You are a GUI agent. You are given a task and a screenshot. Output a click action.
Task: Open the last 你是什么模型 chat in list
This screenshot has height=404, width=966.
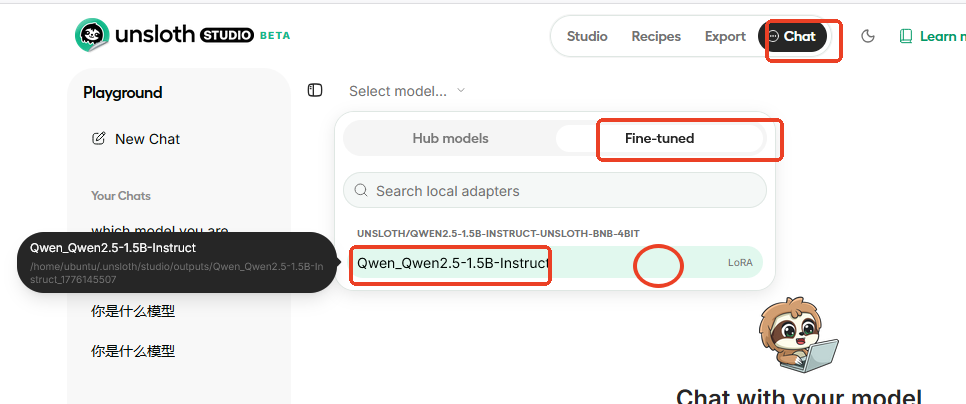click(133, 351)
